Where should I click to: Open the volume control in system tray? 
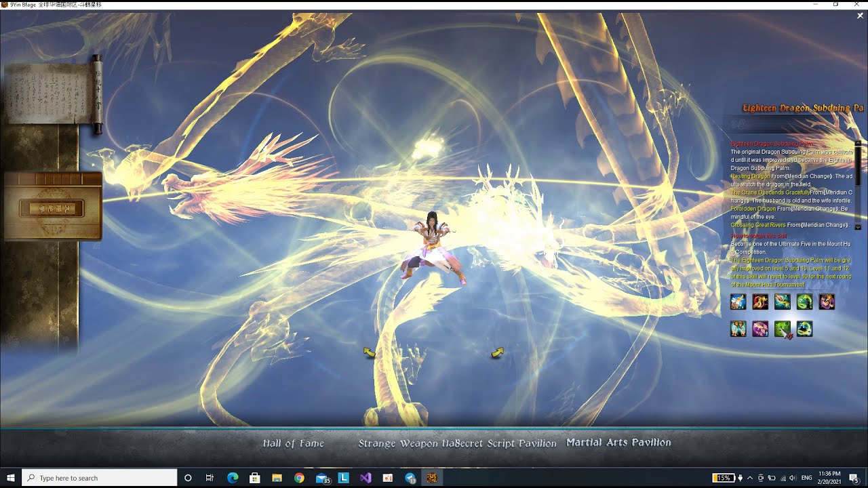coord(793,478)
